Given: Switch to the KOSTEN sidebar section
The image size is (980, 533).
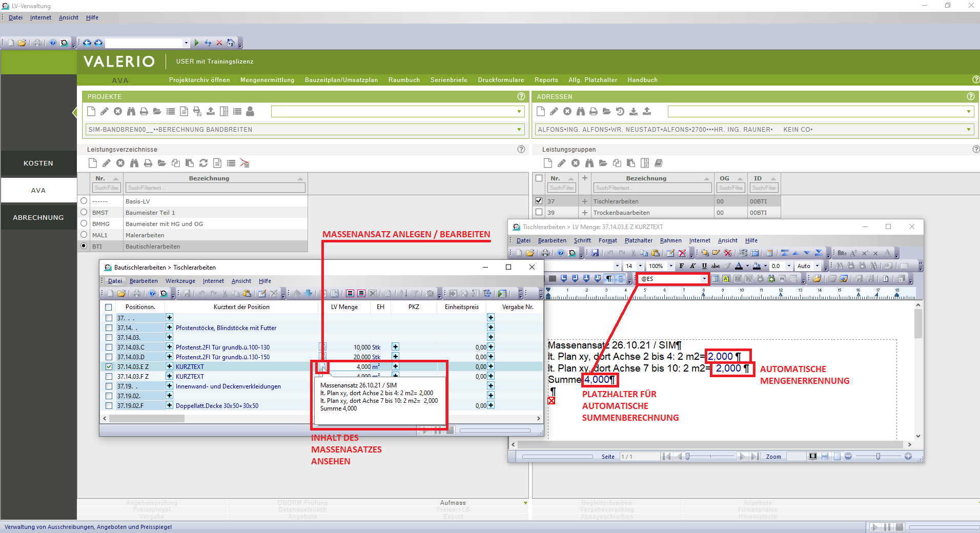Looking at the screenshot, I should coord(38,163).
